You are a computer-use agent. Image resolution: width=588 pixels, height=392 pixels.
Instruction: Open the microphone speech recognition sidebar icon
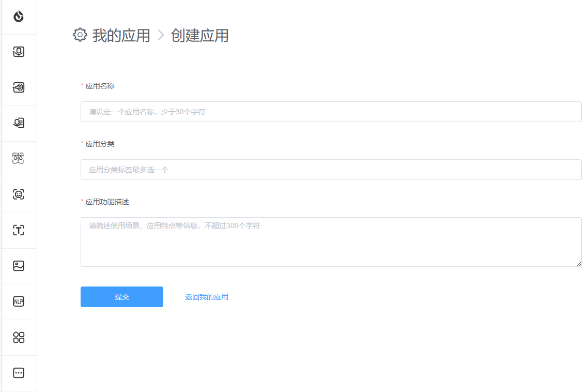point(19,52)
